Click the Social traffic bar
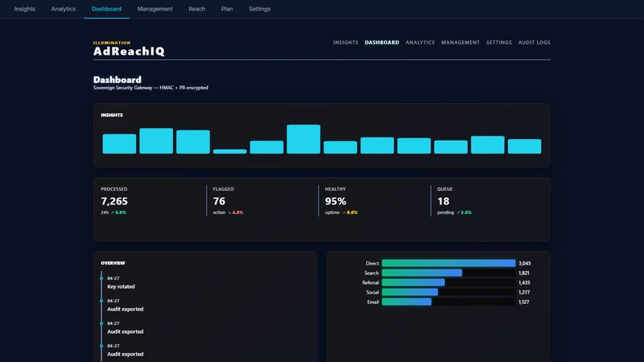 click(410, 292)
